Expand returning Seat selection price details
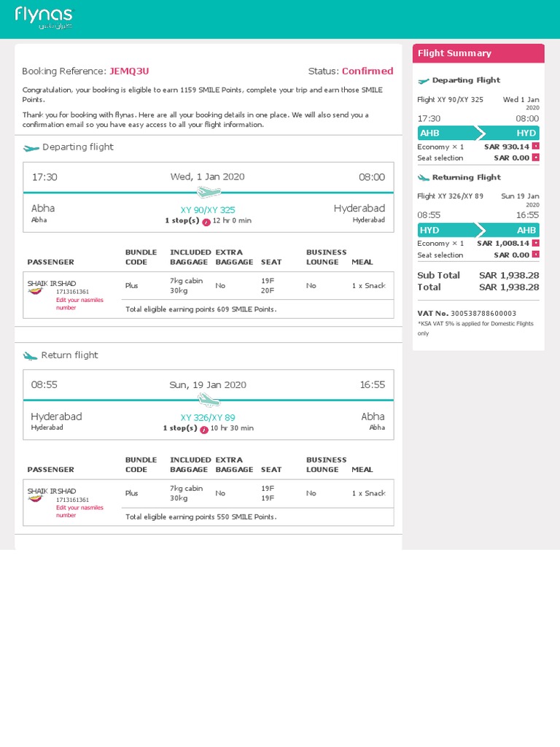 [x=536, y=255]
